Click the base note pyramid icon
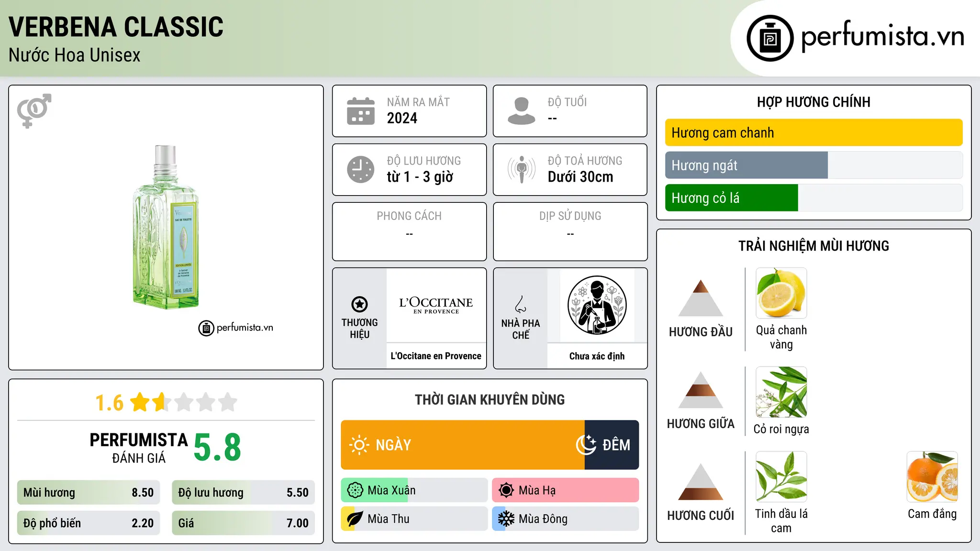The width and height of the screenshot is (980, 551). pos(701,482)
